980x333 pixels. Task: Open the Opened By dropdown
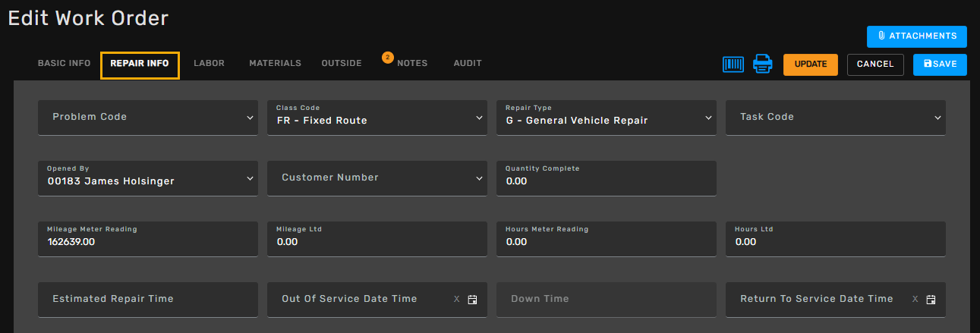[148, 178]
